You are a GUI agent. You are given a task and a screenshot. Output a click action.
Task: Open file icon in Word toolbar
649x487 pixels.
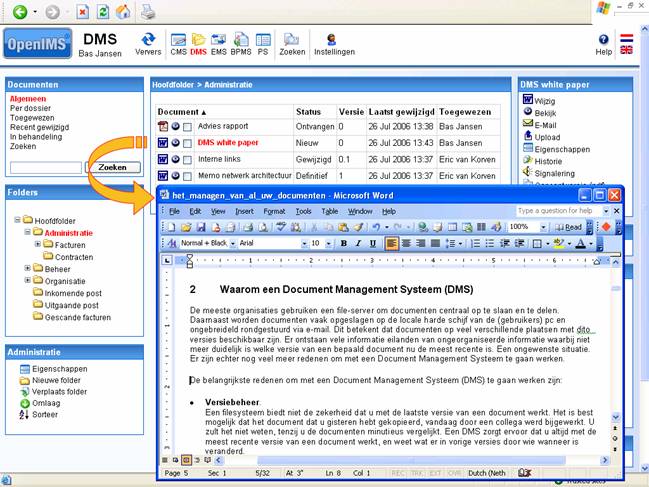click(x=186, y=227)
